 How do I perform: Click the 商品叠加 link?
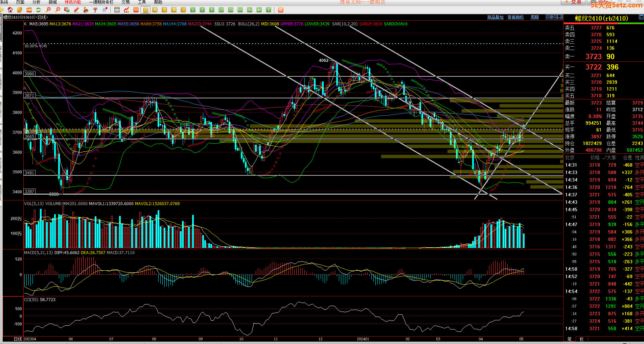pos(495,17)
